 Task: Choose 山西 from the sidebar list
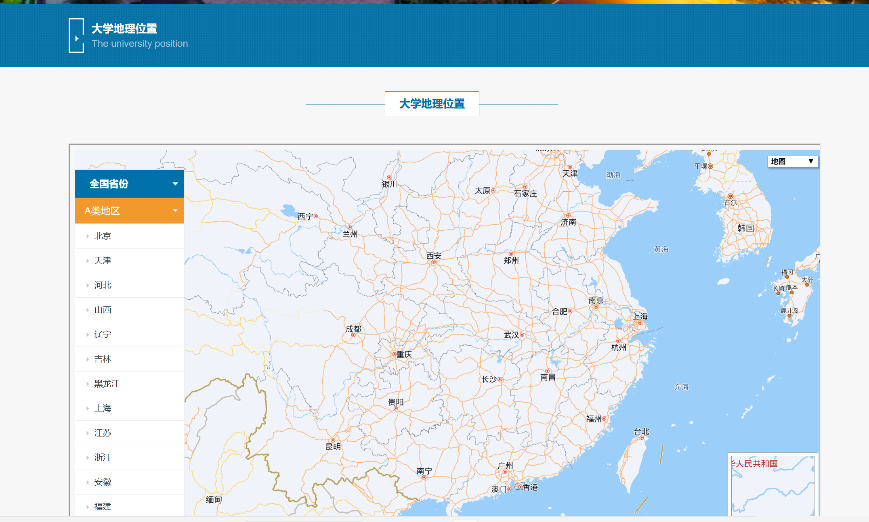pyautogui.click(x=103, y=310)
